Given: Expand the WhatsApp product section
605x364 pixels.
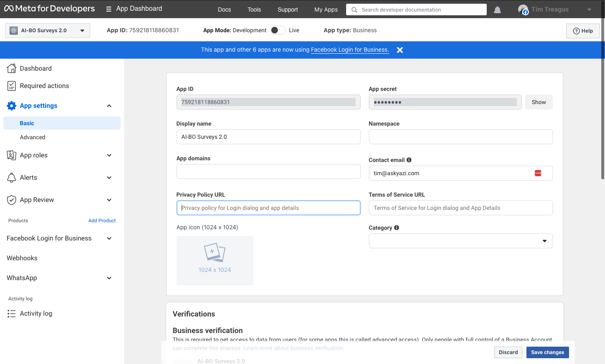Looking at the screenshot, I should pos(109,278).
